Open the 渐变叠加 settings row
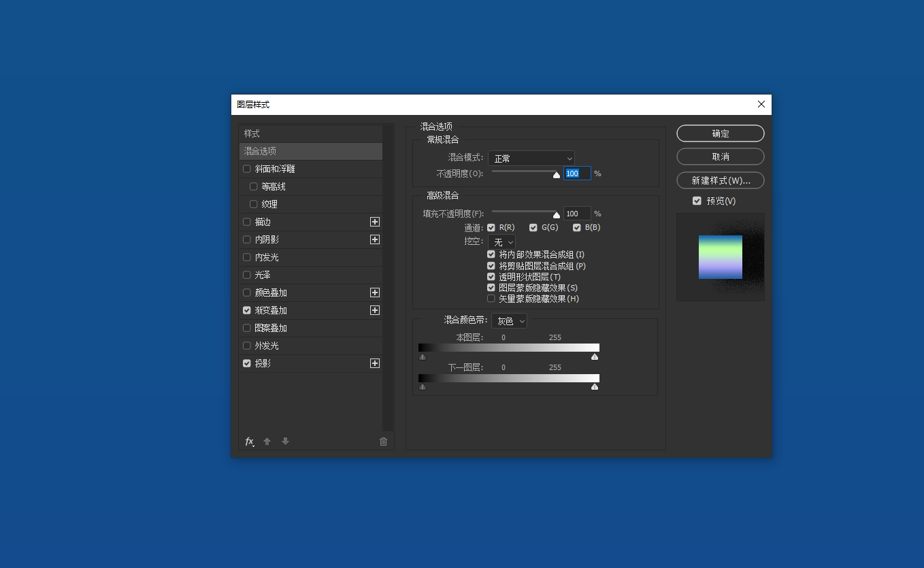The height and width of the screenshot is (568, 924). click(x=311, y=310)
